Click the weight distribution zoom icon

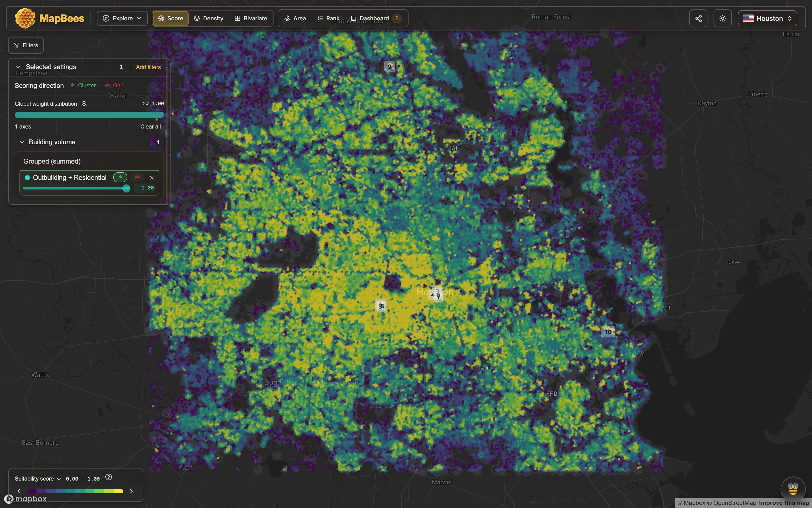pos(84,104)
